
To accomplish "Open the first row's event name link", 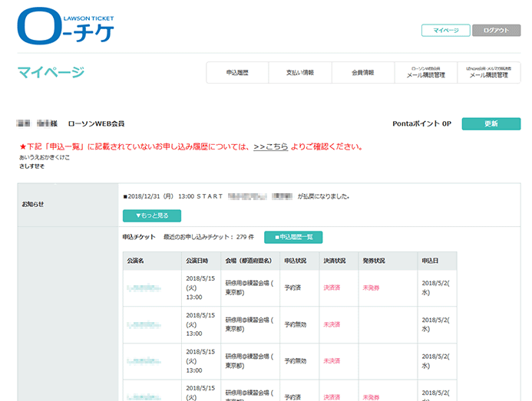I will point(144,288).
